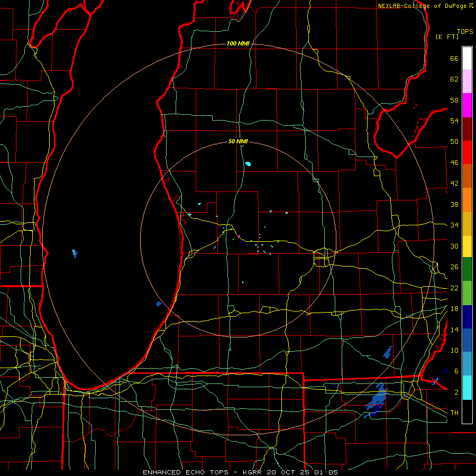Click the blue echo near the southeastern lake shore
476x476 pixels.
coord(159,304)
